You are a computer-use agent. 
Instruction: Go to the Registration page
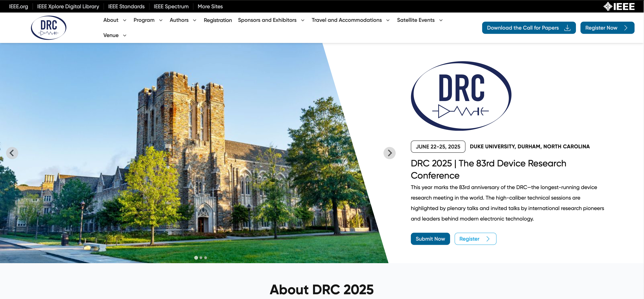click(218, 20)
